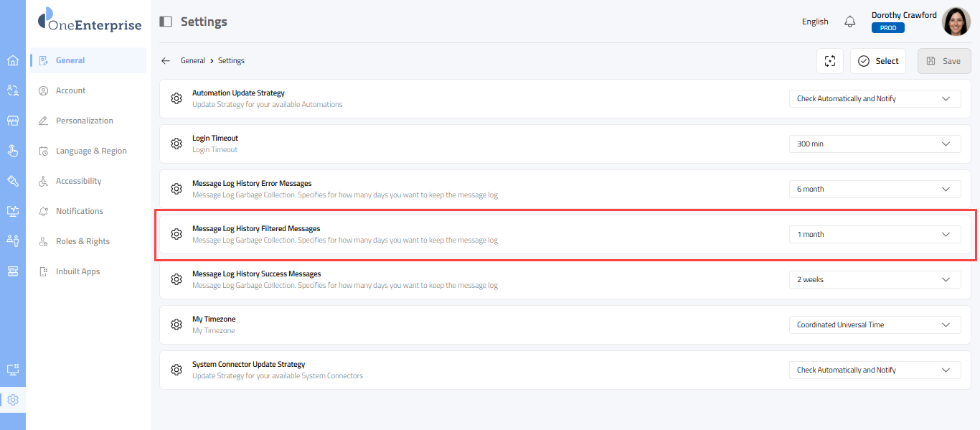Change Success Messages 2 weeks dropdown
The image size is (980, 430).
875,280
